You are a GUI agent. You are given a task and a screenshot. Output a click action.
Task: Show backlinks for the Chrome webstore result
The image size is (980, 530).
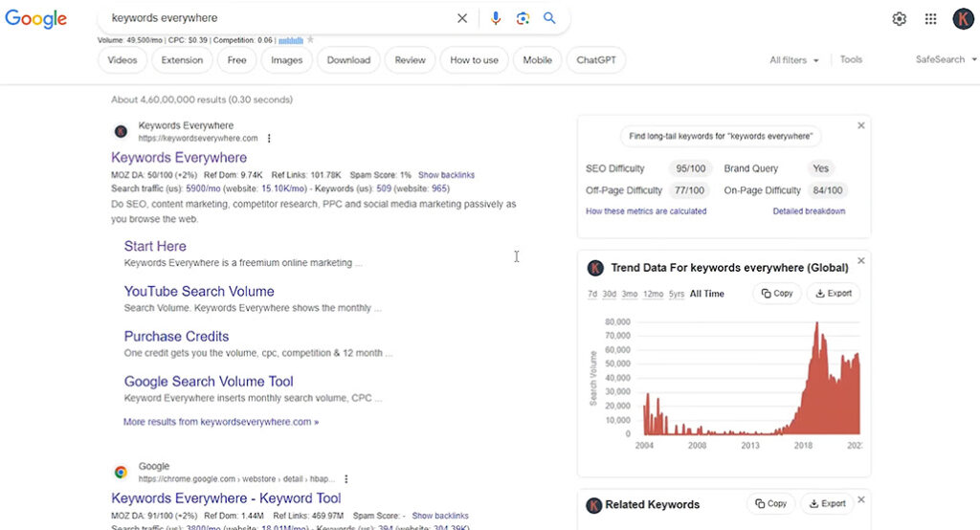[440, 516]
